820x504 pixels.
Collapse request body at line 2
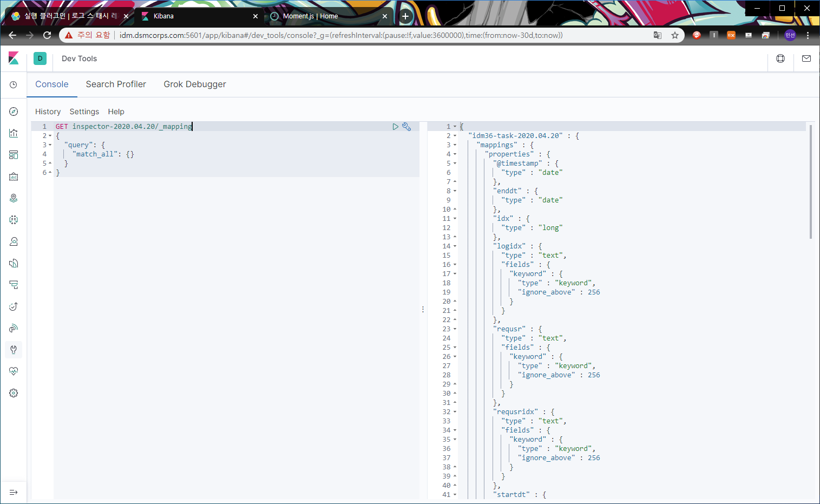50,136
